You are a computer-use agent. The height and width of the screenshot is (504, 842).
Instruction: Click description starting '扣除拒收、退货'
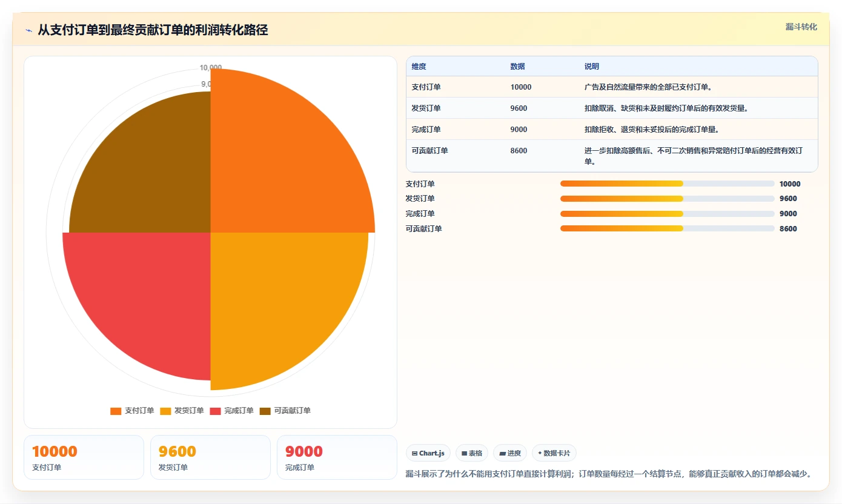(x=651, y=130)
